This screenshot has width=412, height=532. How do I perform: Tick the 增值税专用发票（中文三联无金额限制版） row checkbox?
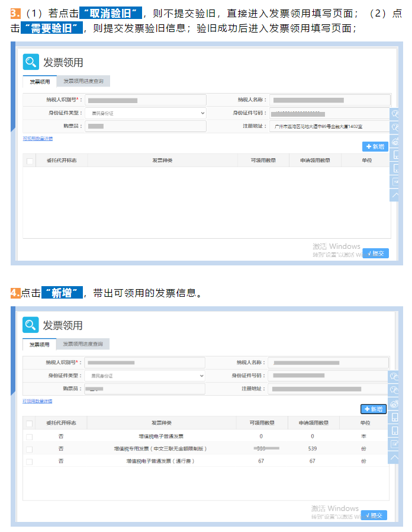(x=29, y=449)
